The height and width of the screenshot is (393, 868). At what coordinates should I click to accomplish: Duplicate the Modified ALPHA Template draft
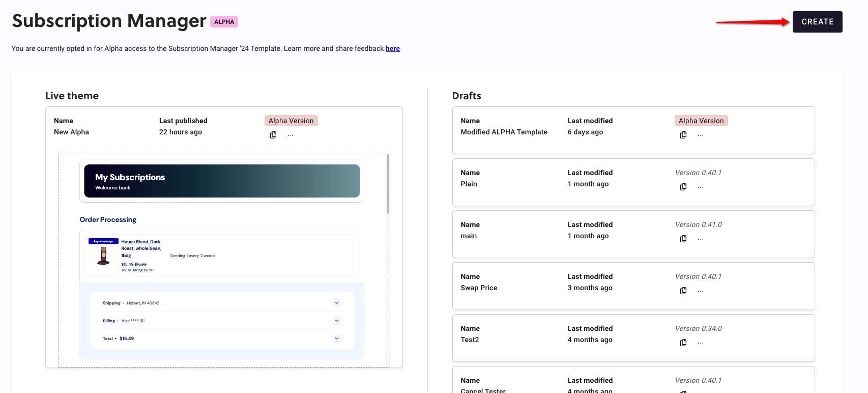point(683,135)
